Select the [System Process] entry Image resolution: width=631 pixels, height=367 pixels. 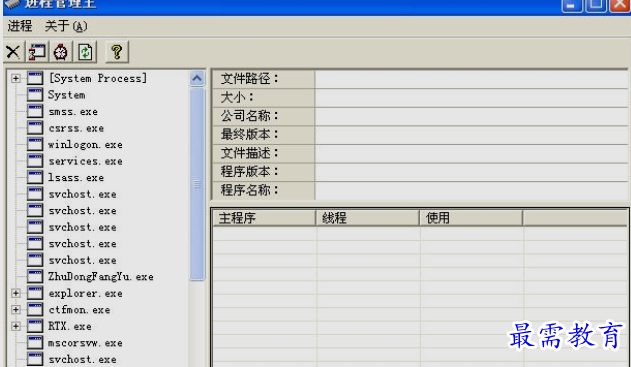(98, 78)
